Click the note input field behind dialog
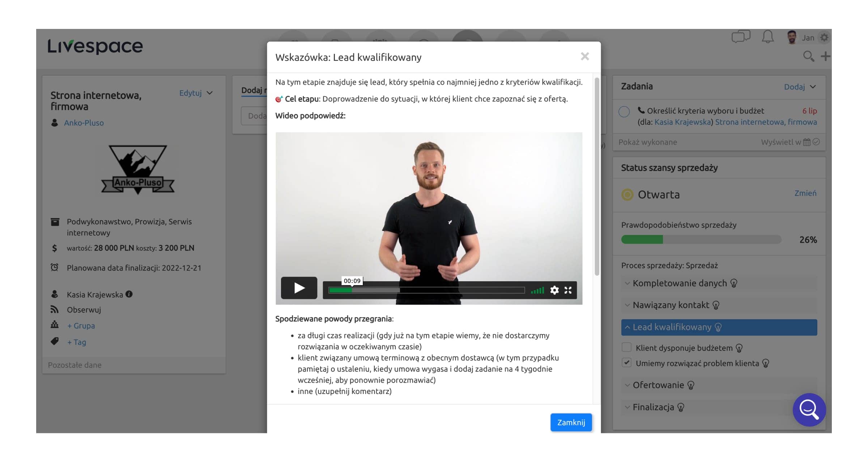Screen dimensions: 868x467 (x=254, y=116)
